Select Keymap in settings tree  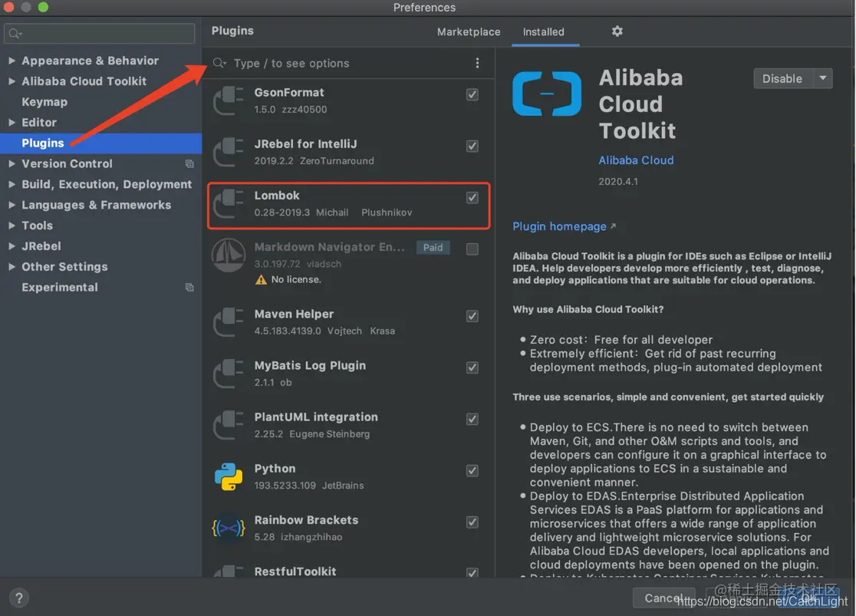click(44, 101)
